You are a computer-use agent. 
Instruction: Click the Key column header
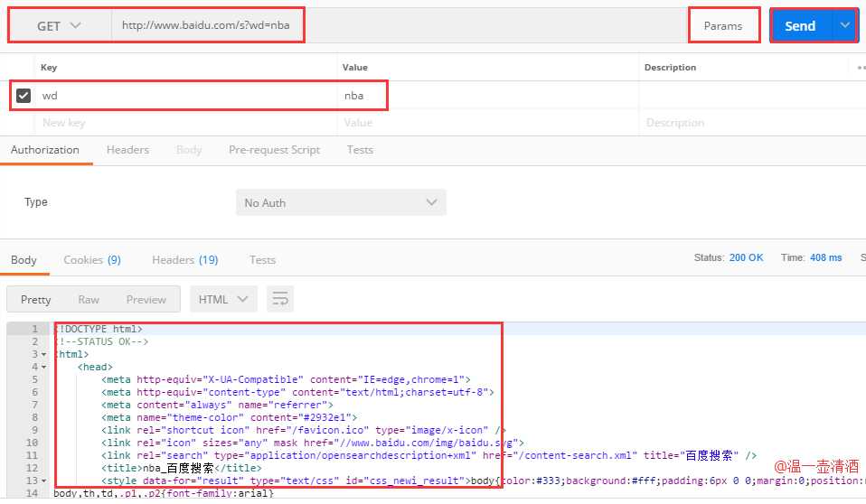tap(49, 68)
